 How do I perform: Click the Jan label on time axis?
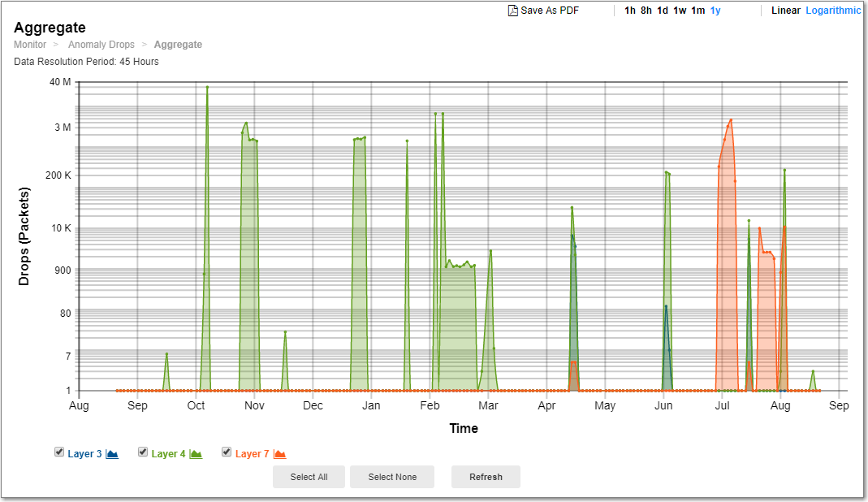[x=371, y=405]
